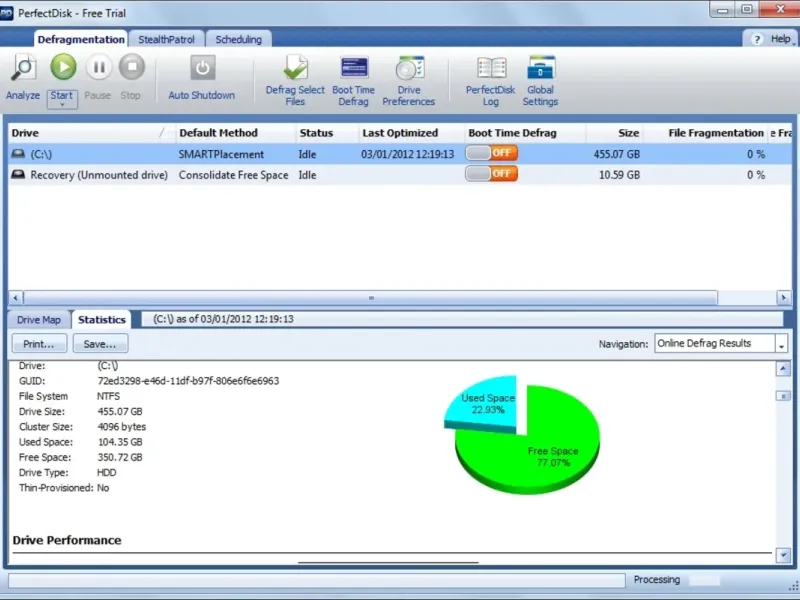Click the 10.59 GB size cell

pyautogui.click(x=619, y=175)
